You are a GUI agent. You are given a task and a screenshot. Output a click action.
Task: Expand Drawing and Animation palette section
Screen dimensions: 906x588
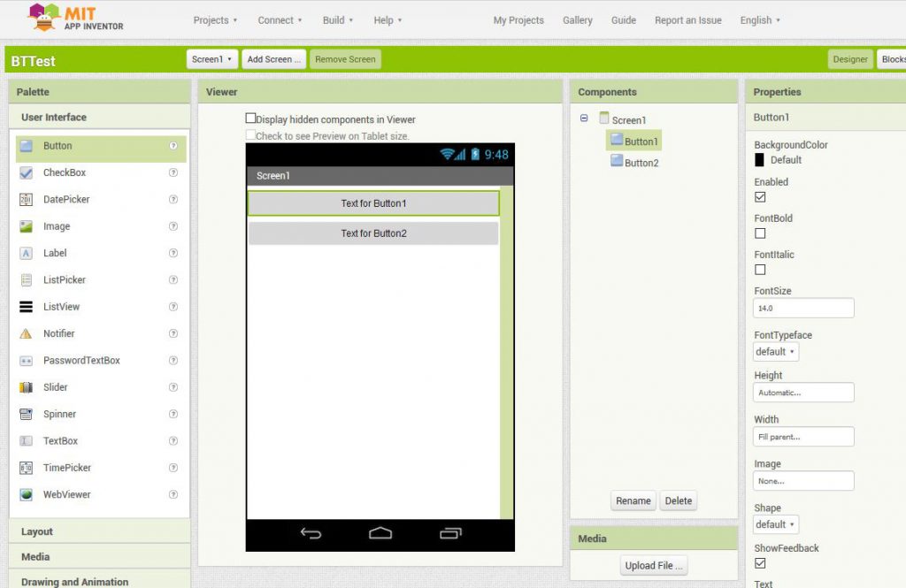point(99,580)
